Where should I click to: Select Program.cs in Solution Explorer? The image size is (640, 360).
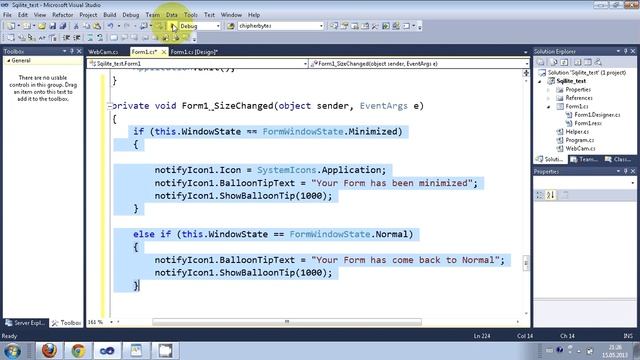coord(580,140)
